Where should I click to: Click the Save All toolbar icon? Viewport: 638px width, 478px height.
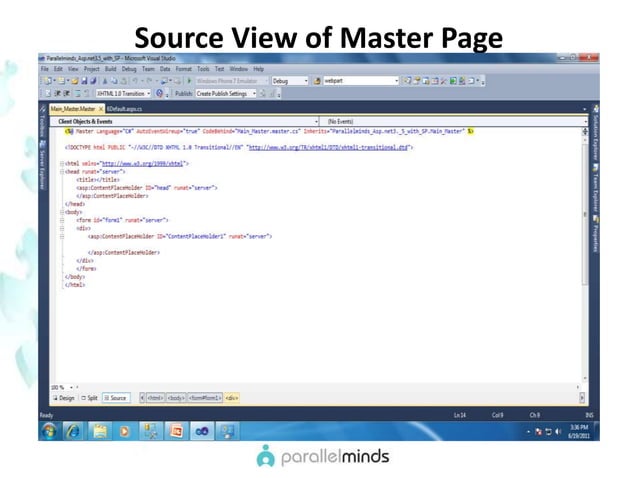point(93,81)
